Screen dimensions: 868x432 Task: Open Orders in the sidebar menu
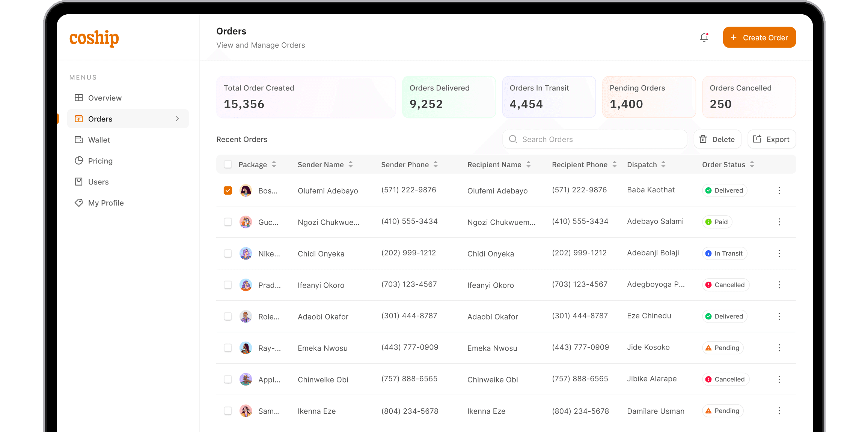coord(100,118)
